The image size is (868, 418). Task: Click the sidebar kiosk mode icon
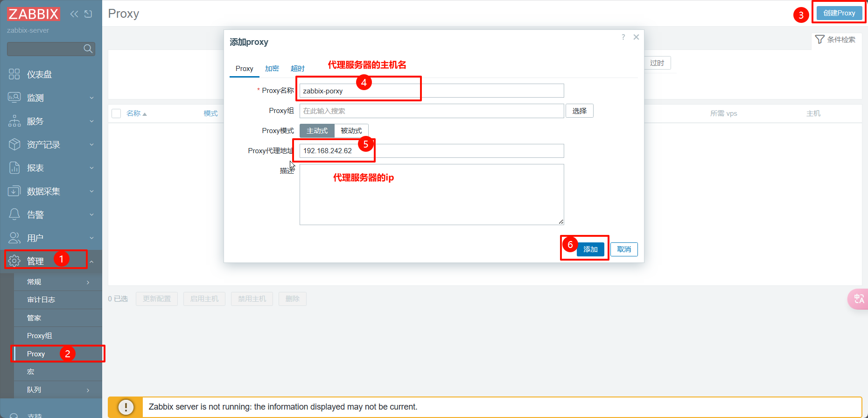pyautogui.click(x=88, y=14)
